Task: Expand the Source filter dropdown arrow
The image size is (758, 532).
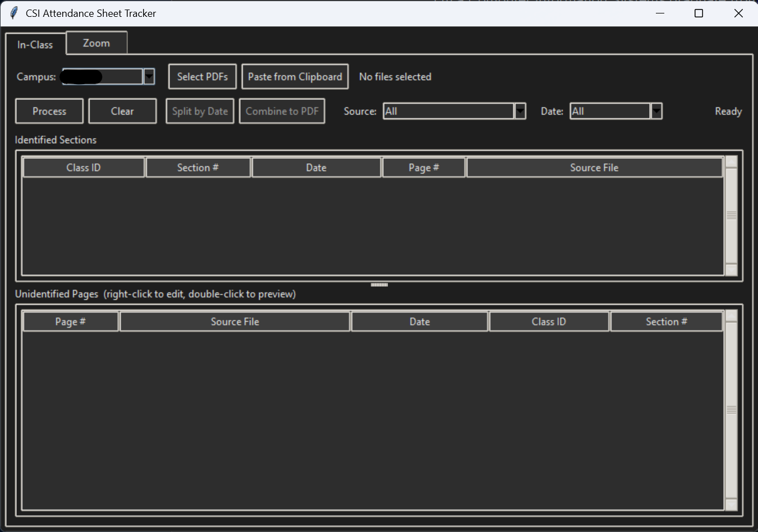Action: click(520, 111)
